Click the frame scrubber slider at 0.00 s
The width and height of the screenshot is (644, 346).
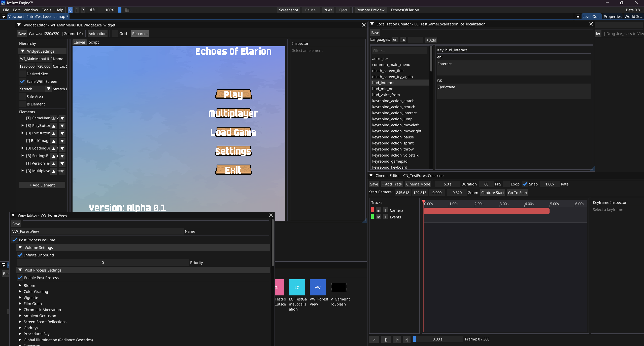tap(438, 339)
